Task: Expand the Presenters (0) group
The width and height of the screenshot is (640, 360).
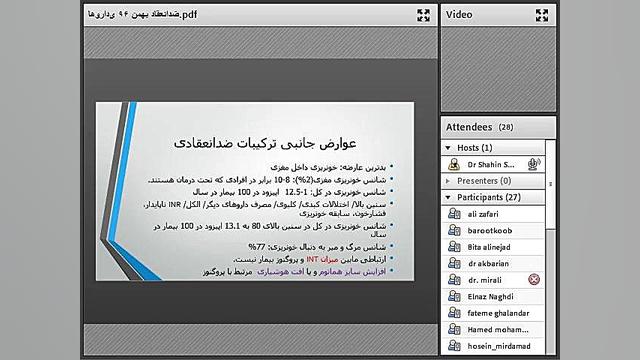Action: 448,181
